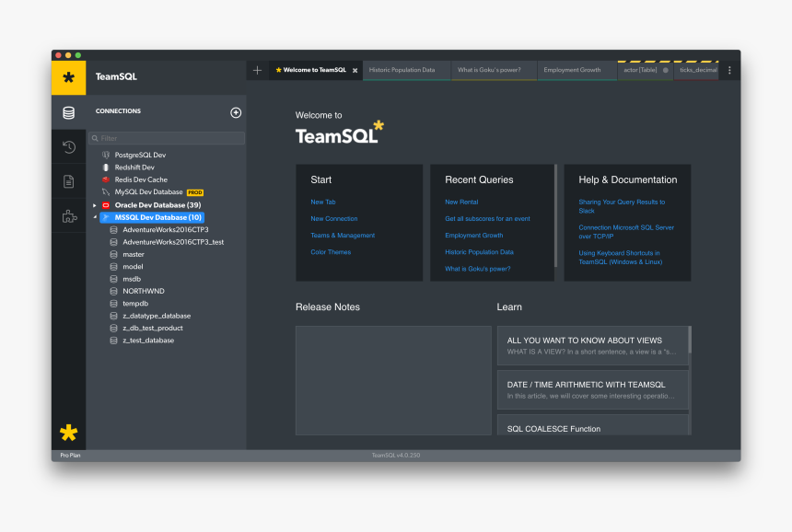The image size is (792, 532).
Task: Open New Rental recent query
Action: (461, 202)
